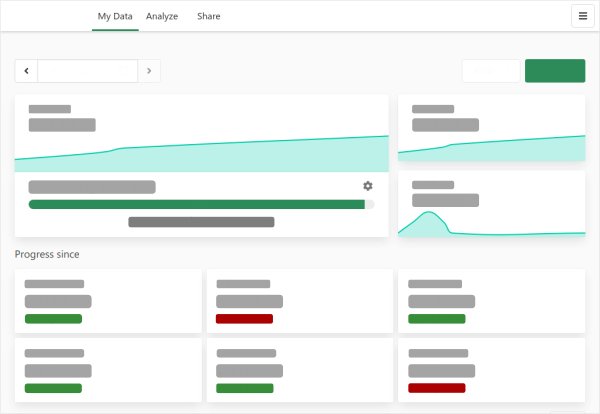This screenshot has height=414, width=600.
Task: Select the small chart with the peak curve
Action: pos(491,205)
